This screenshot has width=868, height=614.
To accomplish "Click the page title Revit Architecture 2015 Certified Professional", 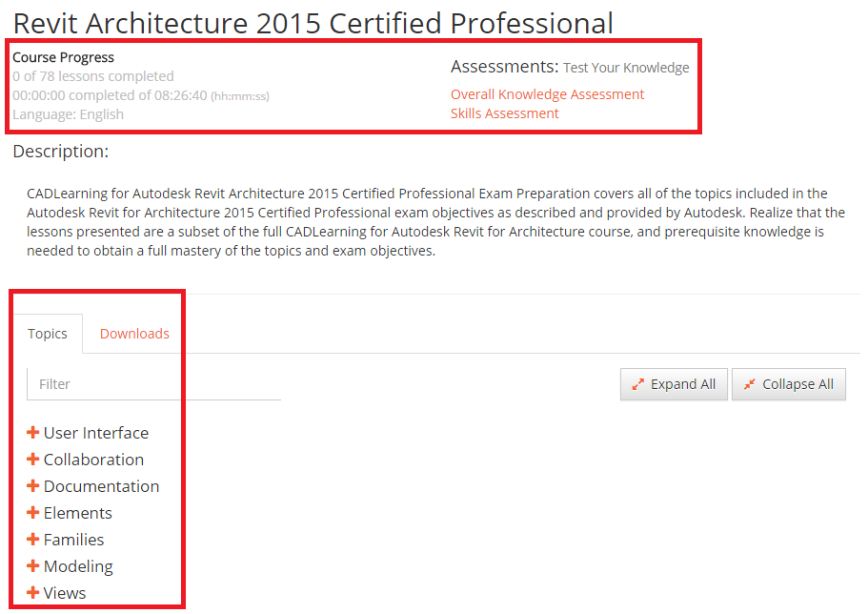I will (x=313, y=23).
